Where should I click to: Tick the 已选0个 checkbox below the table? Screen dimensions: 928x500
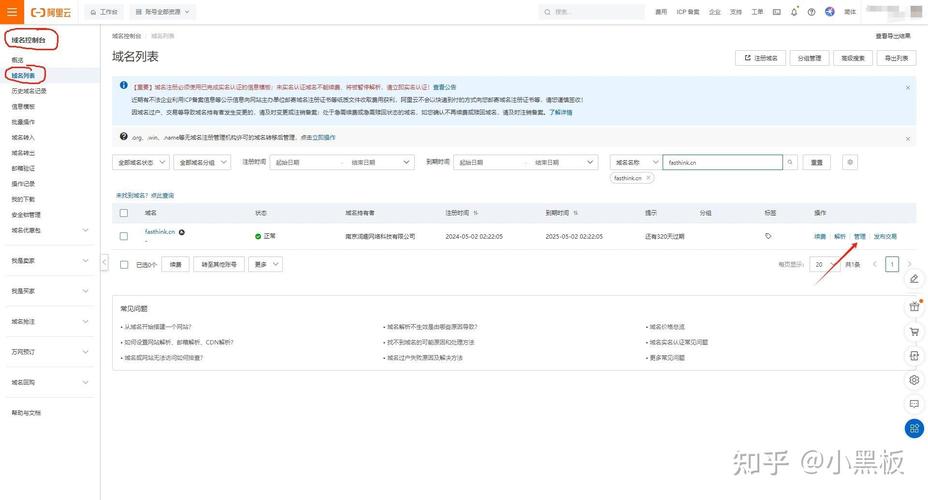click(124, 264)
